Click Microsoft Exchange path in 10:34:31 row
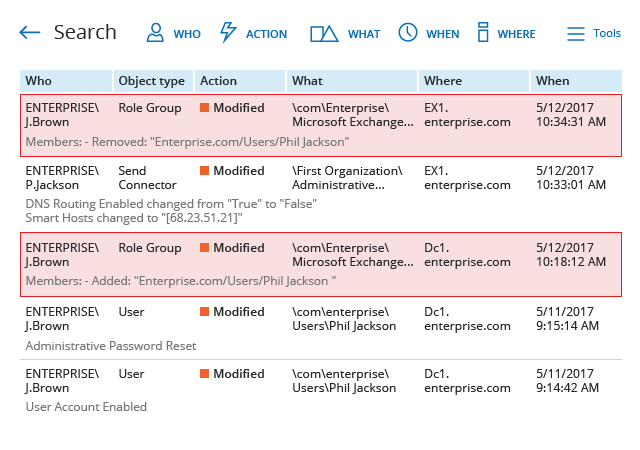Image resolution: width=640 pixels, height=450 pixels. [353, 115]
